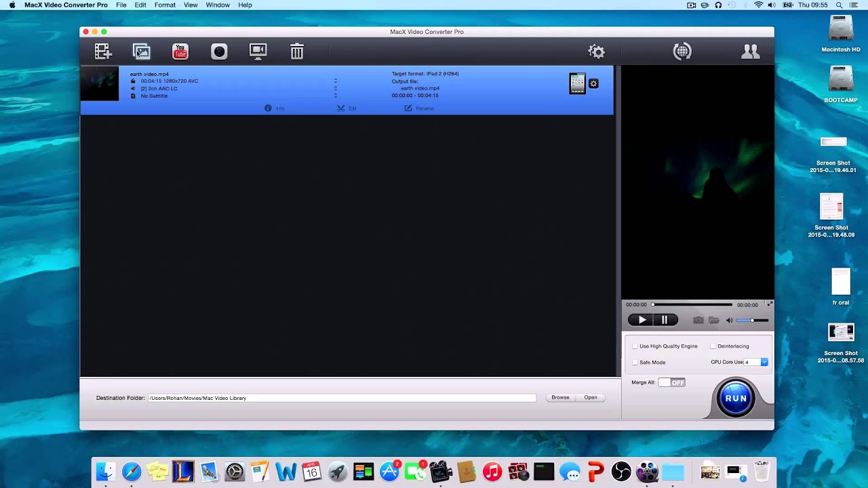Open the Calendar icon in the Dock
Screen dimensions: 868x488
click(312, 471)
